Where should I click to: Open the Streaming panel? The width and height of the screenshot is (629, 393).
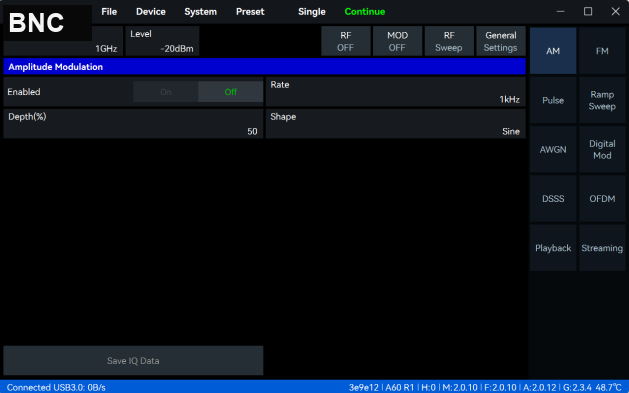click(x=602, y=248)
